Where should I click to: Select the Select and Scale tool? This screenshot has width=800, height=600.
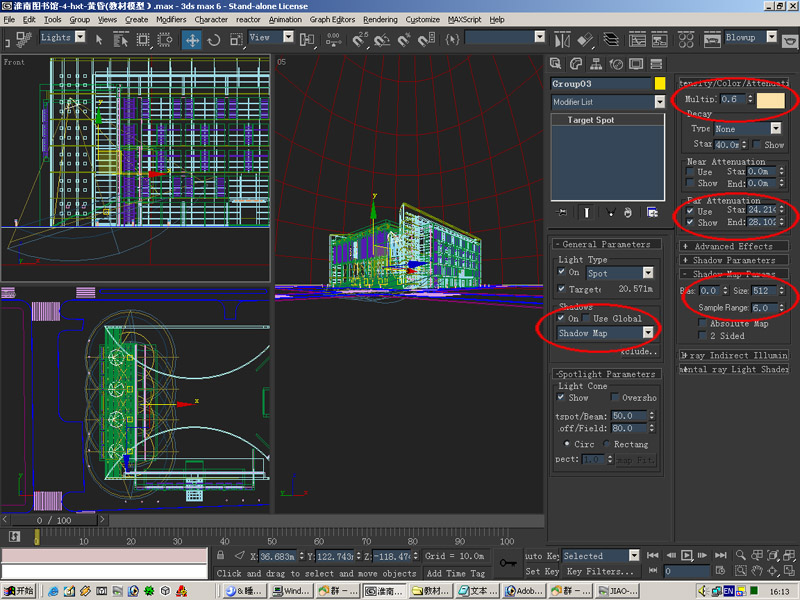(x=236, y=40)
